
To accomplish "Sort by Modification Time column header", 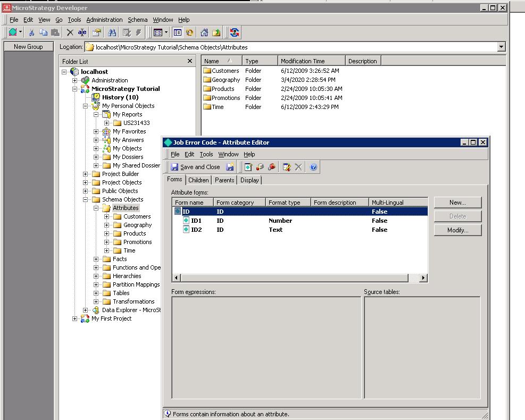I will coord(311,61).
